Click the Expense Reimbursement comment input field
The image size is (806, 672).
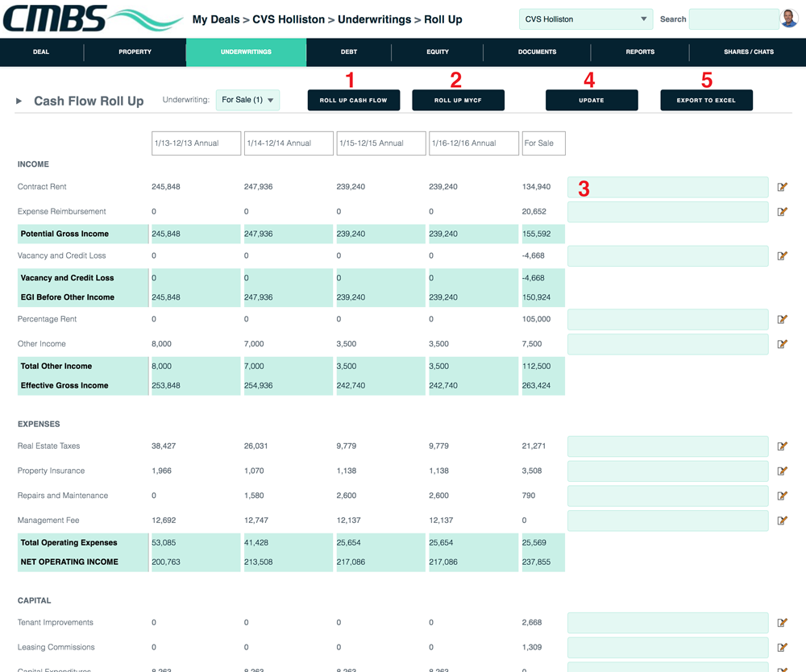(667, 212)
